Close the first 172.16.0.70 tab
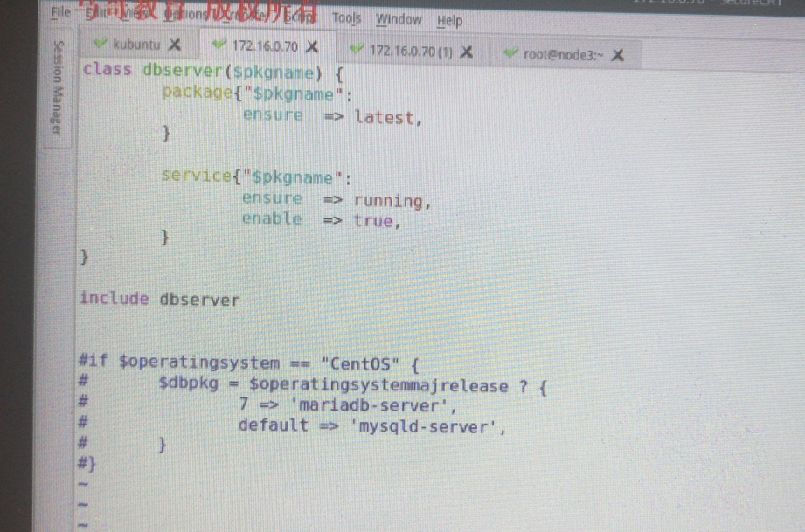Image resolution: width=805 pixels, height=532 pixels. (312, 46)
